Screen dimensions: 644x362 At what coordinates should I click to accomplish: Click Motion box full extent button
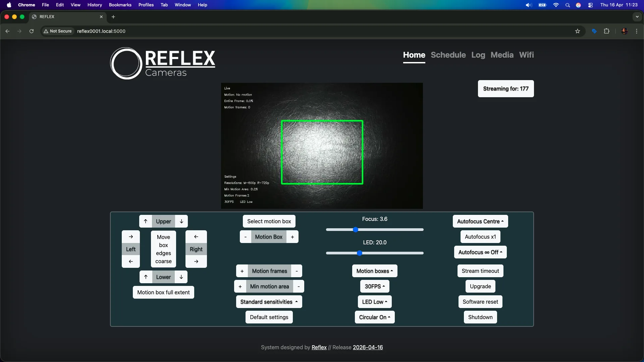coord(163,292)
